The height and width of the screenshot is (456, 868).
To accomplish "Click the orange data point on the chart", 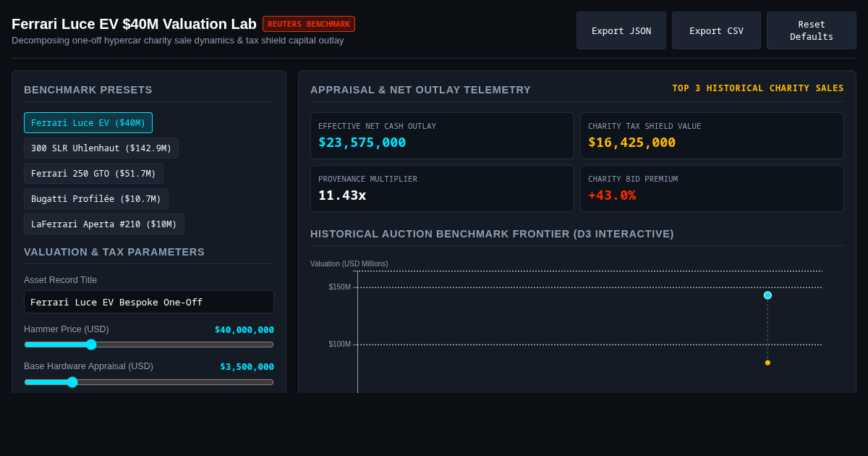I will [767, 363].
